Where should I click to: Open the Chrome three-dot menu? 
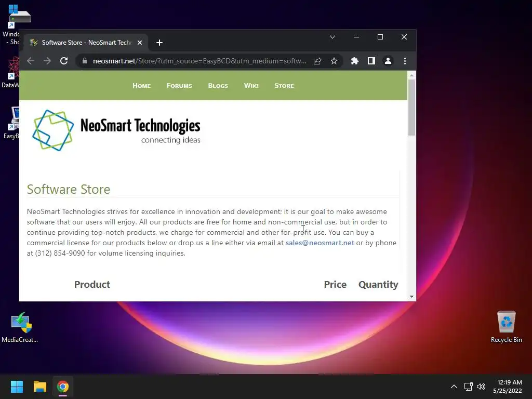(405, 61)
